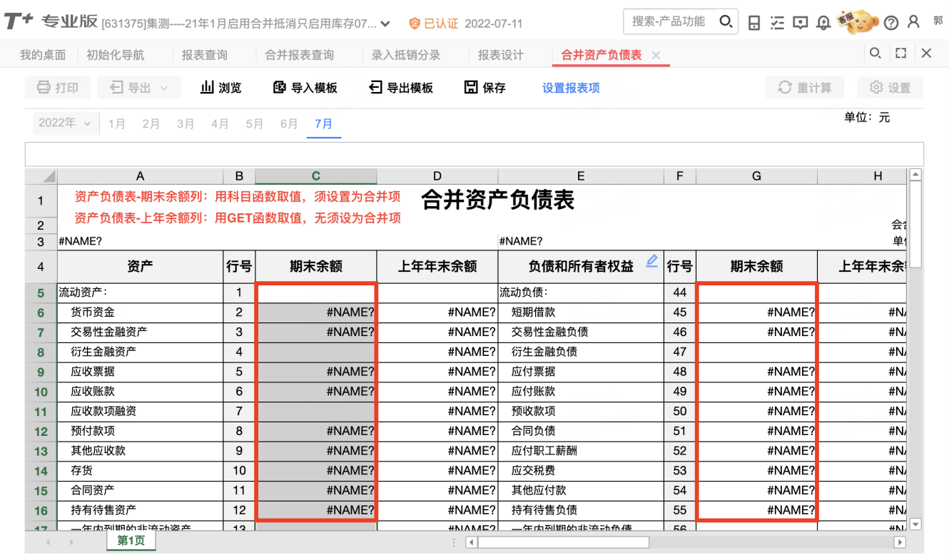The width and height of the screenshot is (949, 560).
Task: Click the 重计算 recalculate button
Action: click(805, 88)
